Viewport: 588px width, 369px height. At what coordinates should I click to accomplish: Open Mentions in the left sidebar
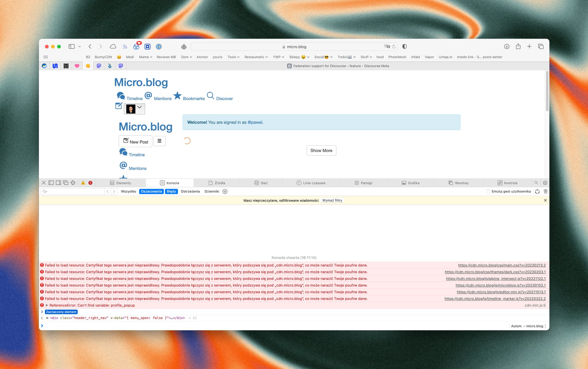(x=133, y=166)
